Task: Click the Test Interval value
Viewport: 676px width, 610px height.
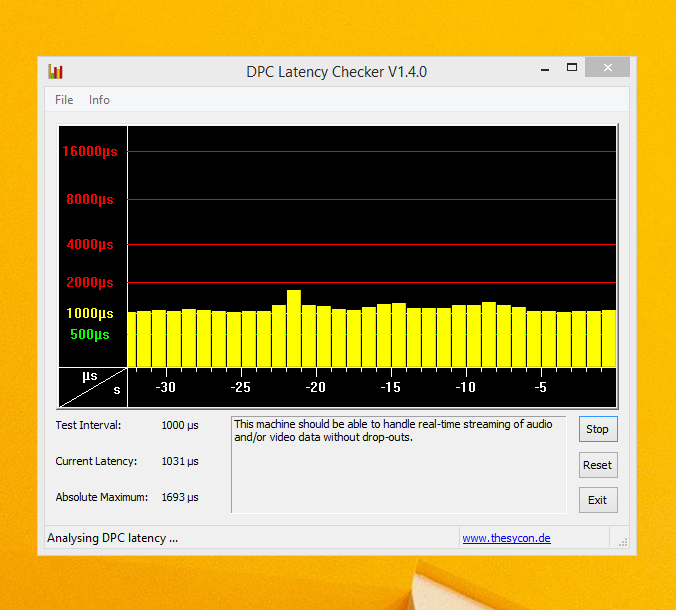Action: pyautogui.click(x=180, y=425)
